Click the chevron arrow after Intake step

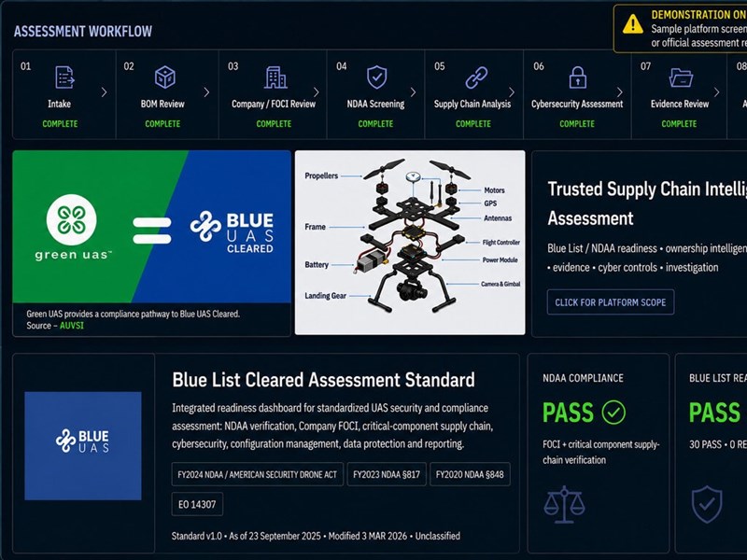[105, 92]
